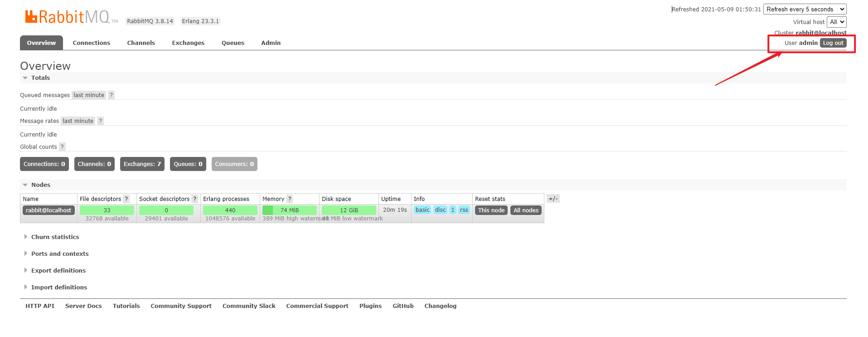Click the Consumers: 0 count button
868x337 pixels.
click(234, 164)
